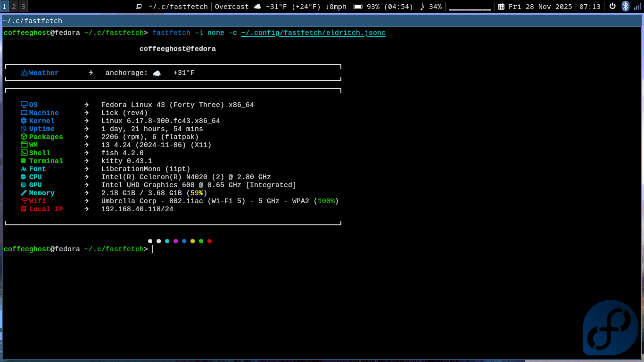Click the Kernel gear icon in output
This screenshot has width=644, height=362.
tap(24, 121)
